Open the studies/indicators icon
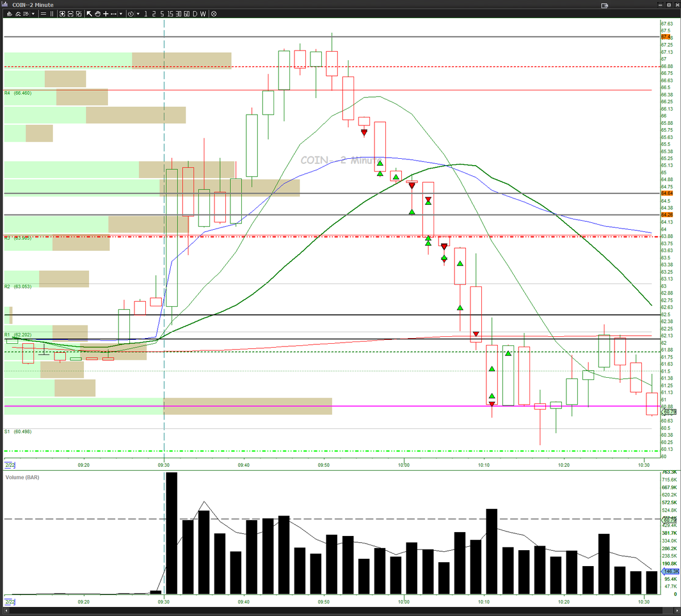The height and width of the screenshot is (616, 681). coord(17,14)
